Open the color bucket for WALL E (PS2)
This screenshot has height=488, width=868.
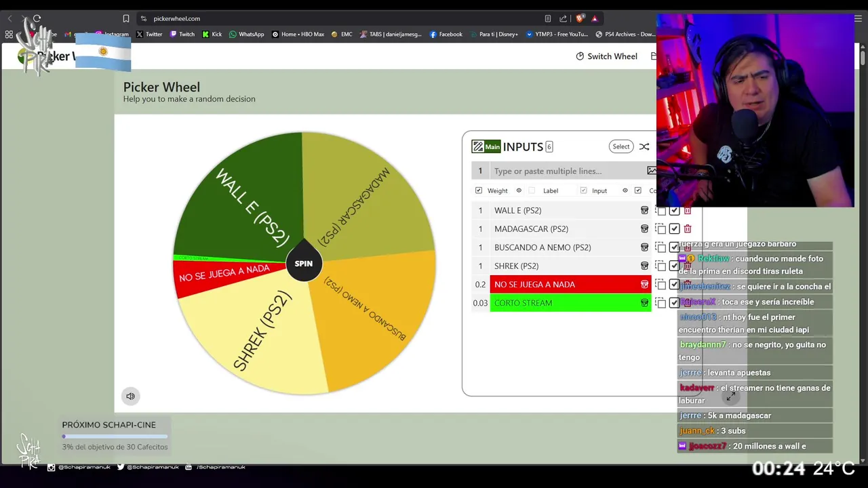coord(644,210)
